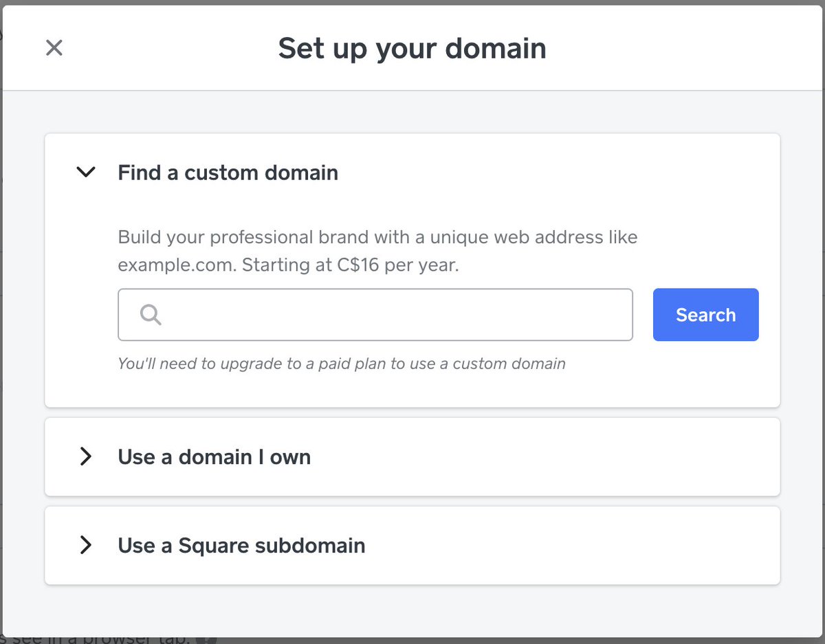Image resolution: width=825 pixels, height=644 pixels.
Task: Click empty header area right of the title
Action: click(687, 49)
